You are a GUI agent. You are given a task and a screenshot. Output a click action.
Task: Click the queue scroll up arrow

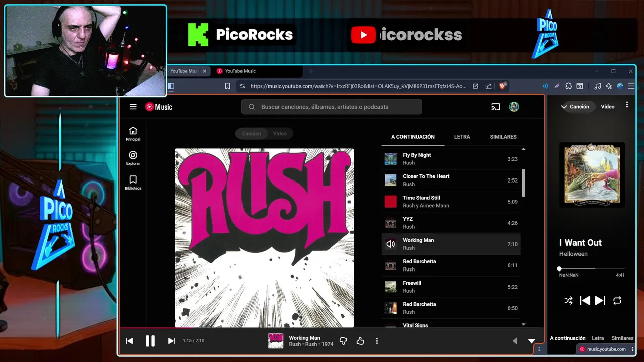[523, 149]
